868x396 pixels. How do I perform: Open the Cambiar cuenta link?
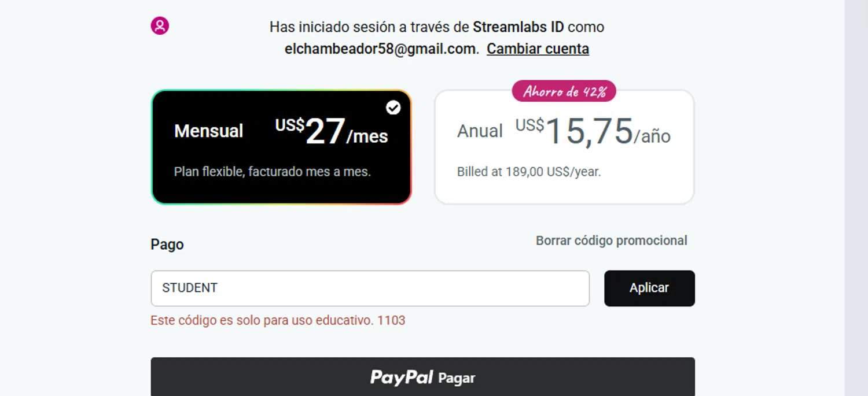538,49
